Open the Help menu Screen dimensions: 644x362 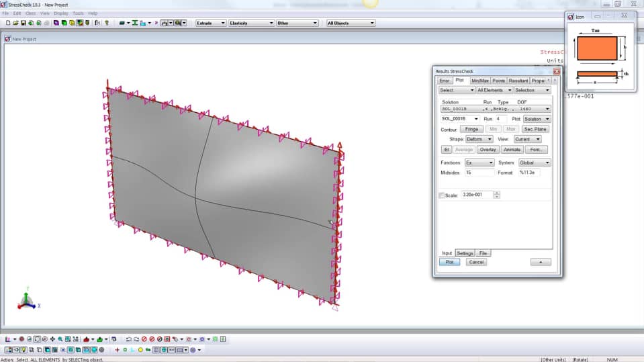pyautogui.click(x=93, y=13)
